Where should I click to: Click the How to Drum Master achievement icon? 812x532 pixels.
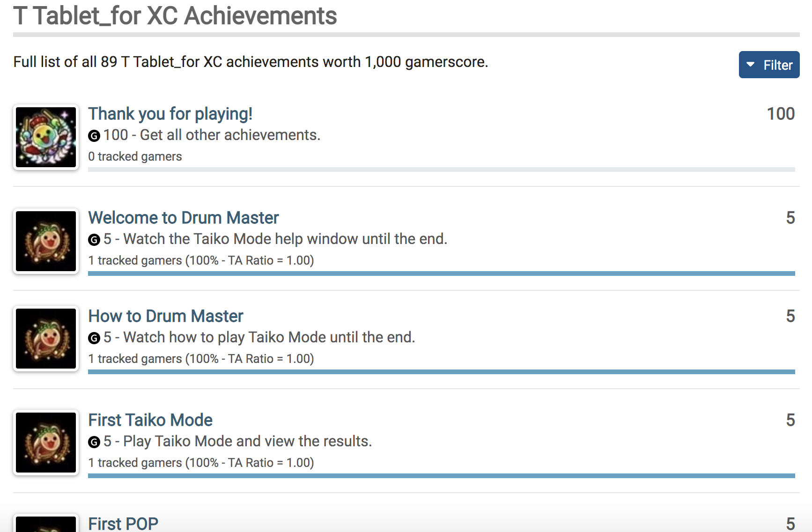pyautogui.click(x=45, y=339)
